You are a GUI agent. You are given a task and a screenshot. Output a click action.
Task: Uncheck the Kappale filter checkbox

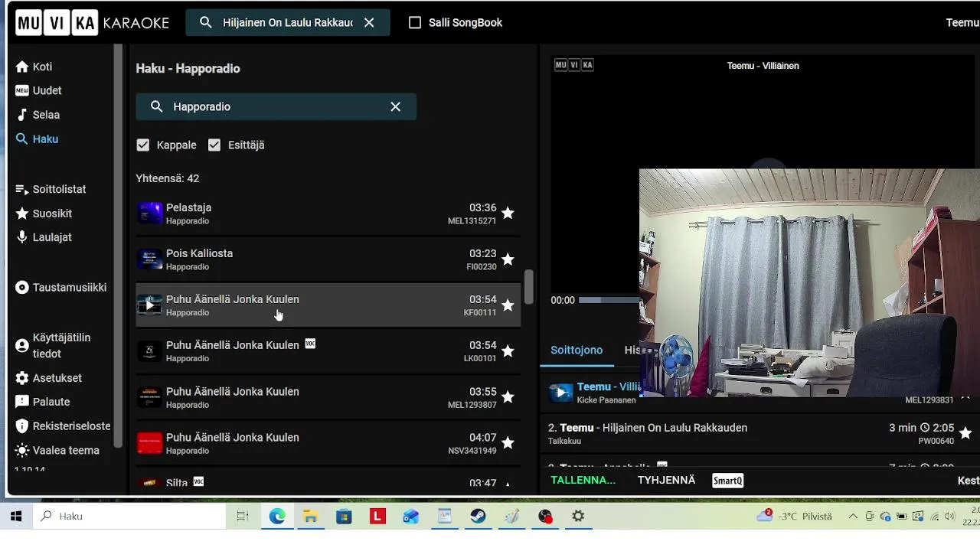point(142,145)
